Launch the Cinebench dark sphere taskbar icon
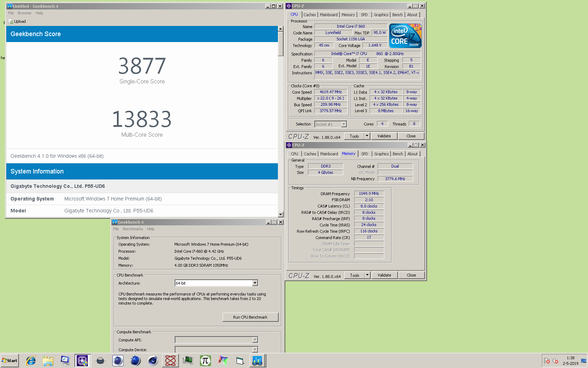 [x=153, y=360]
